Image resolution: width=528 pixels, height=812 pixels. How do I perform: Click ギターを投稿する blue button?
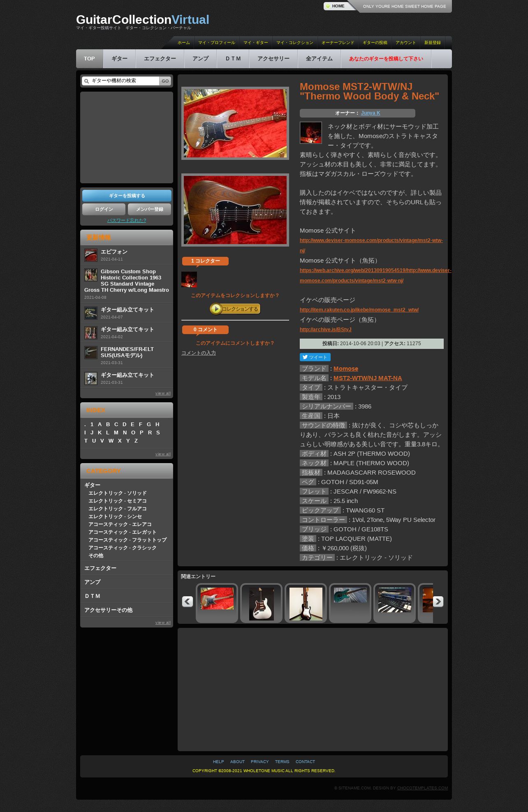(127, 196)
